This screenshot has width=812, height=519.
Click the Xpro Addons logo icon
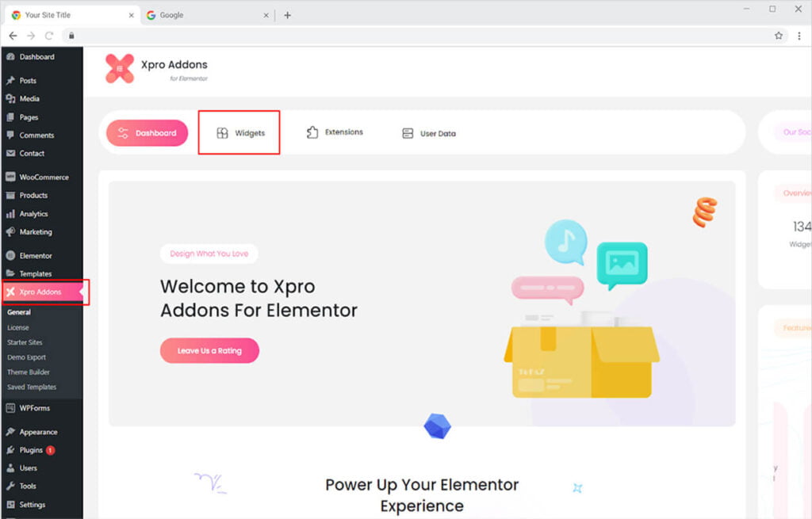(120, 69)
